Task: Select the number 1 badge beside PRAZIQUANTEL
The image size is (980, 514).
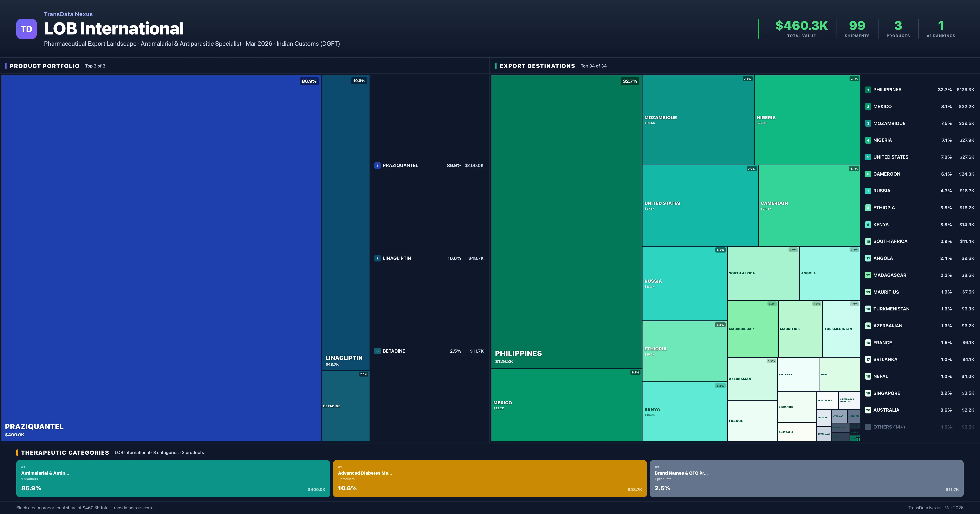Action: coord(377,165)
